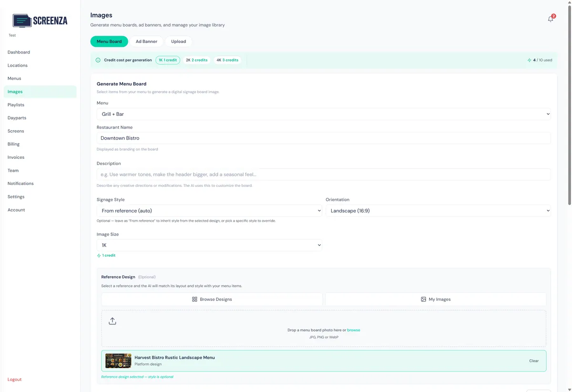
Task: Open the notifications bell icon
Action: click(551, 19)
